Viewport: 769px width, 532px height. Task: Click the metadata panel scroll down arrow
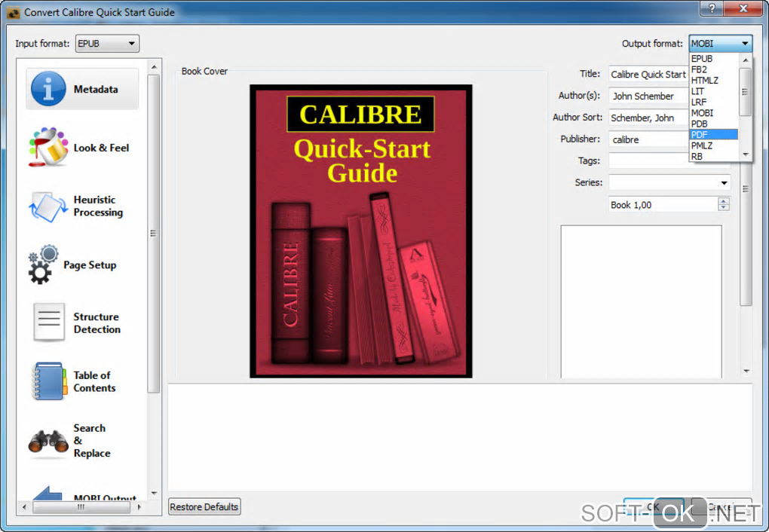746,371
